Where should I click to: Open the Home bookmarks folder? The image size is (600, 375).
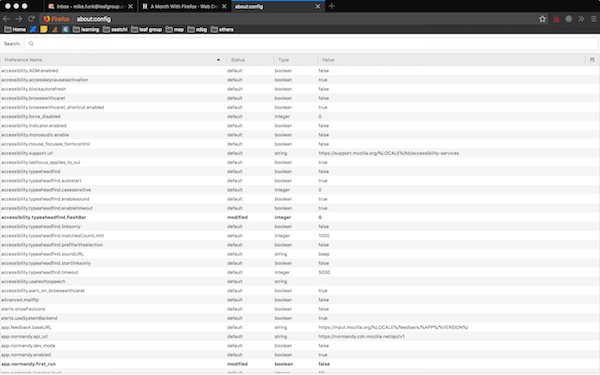point(15,29)
